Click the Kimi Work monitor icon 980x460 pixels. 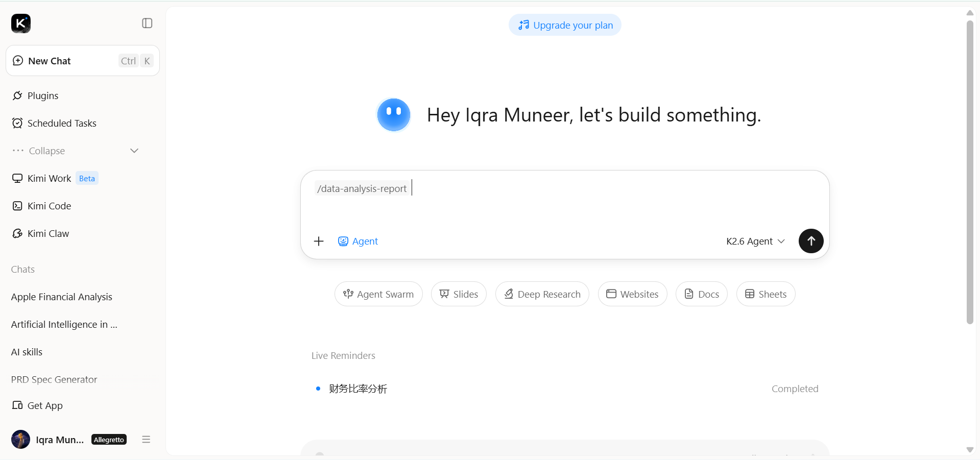[17, 179]
